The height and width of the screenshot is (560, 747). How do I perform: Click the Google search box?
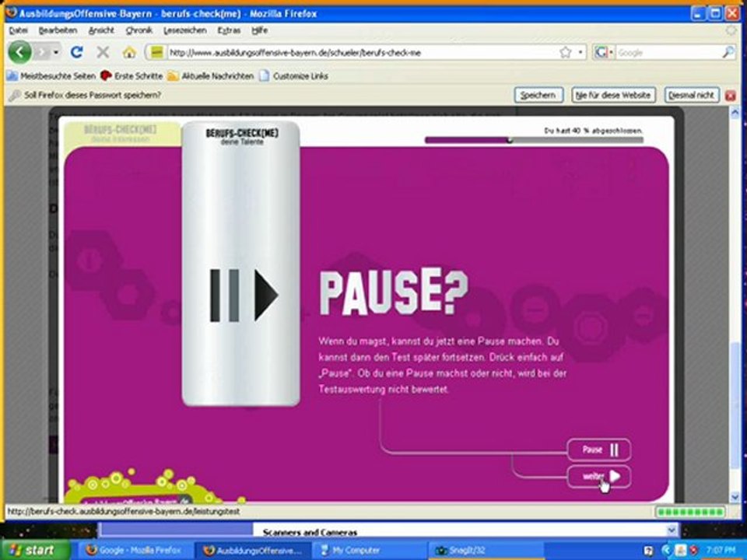coord(668,53)
